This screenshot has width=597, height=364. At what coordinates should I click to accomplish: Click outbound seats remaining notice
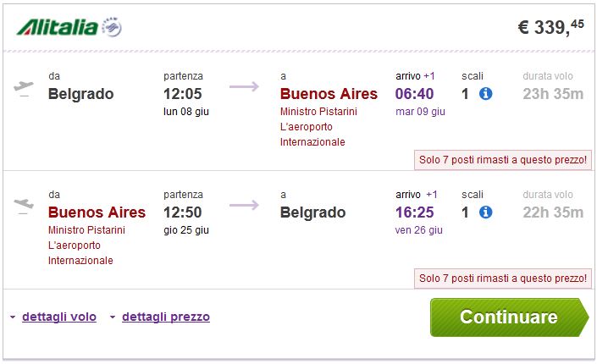pos(503,159)
